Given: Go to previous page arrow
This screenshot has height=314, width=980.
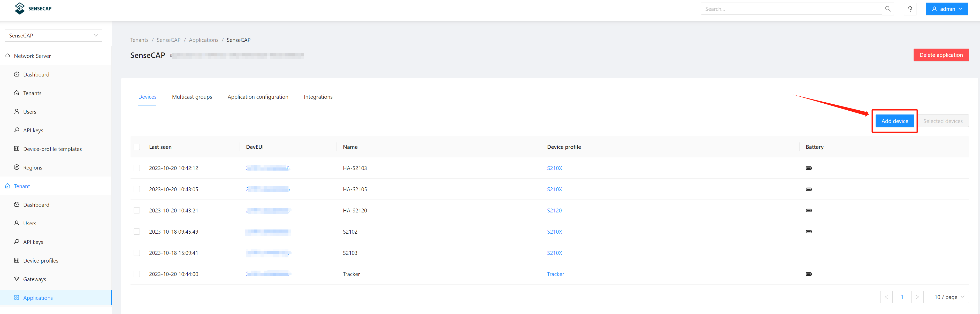Looking at the screenshot, I should pyautogui.click(x=886, y=297).
